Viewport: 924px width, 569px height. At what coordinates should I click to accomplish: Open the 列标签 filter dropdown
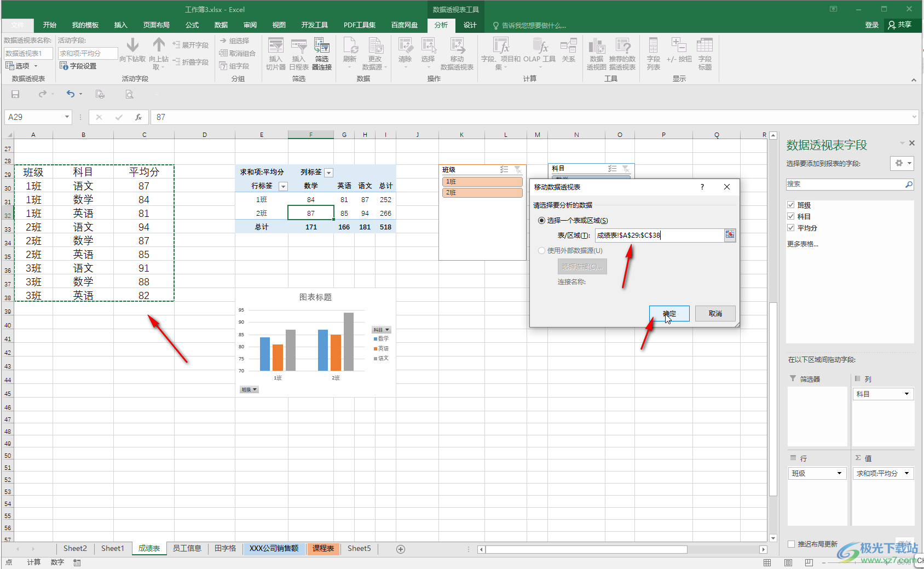328,173
